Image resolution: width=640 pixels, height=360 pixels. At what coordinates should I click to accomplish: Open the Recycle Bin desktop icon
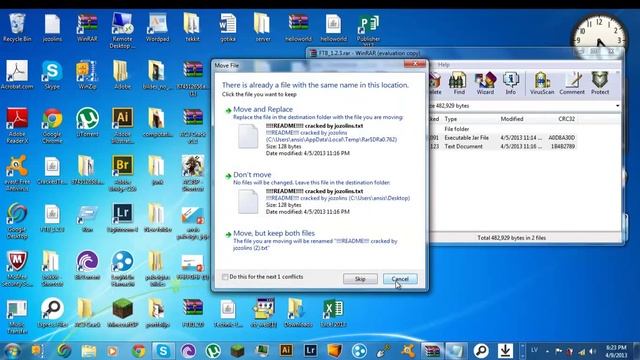tap(17, 27)
